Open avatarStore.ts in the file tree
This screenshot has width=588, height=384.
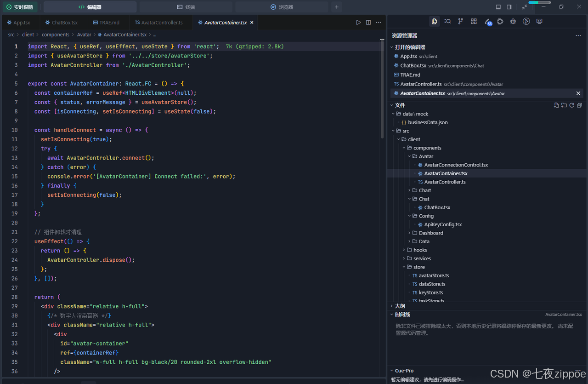click(434, 275)
